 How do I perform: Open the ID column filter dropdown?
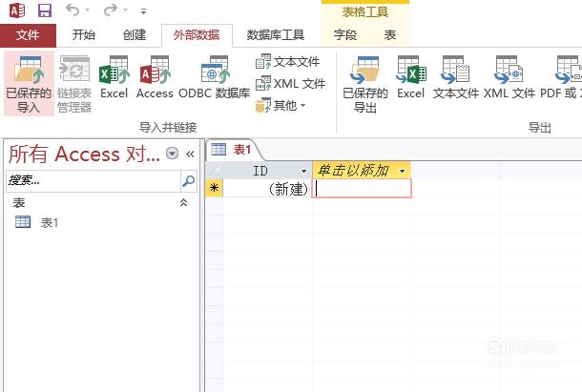coord(304,171)
